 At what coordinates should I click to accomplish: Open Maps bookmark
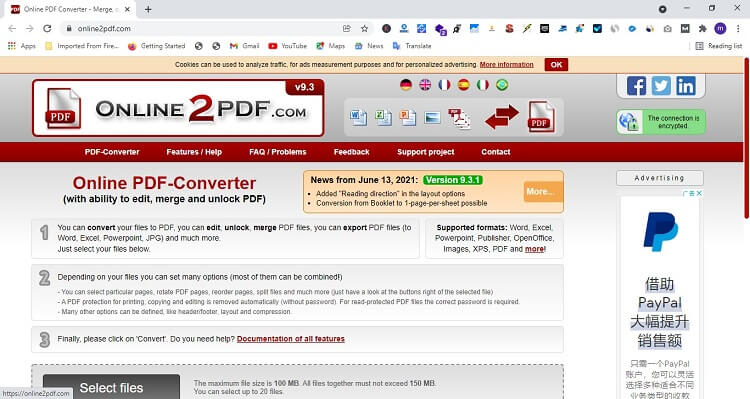[x=331, y=46]
